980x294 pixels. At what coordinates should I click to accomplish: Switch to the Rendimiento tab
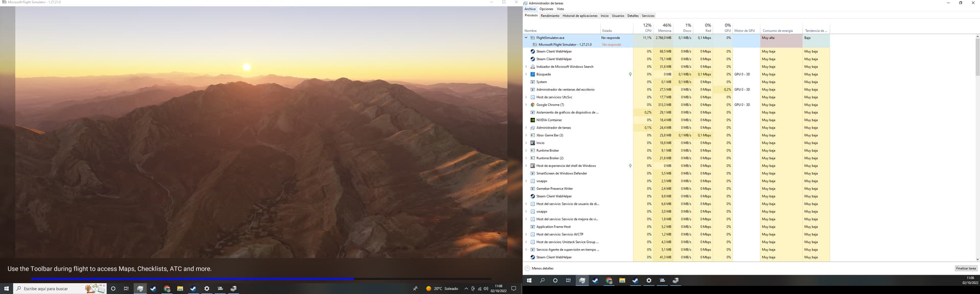[x=550, y=16]
